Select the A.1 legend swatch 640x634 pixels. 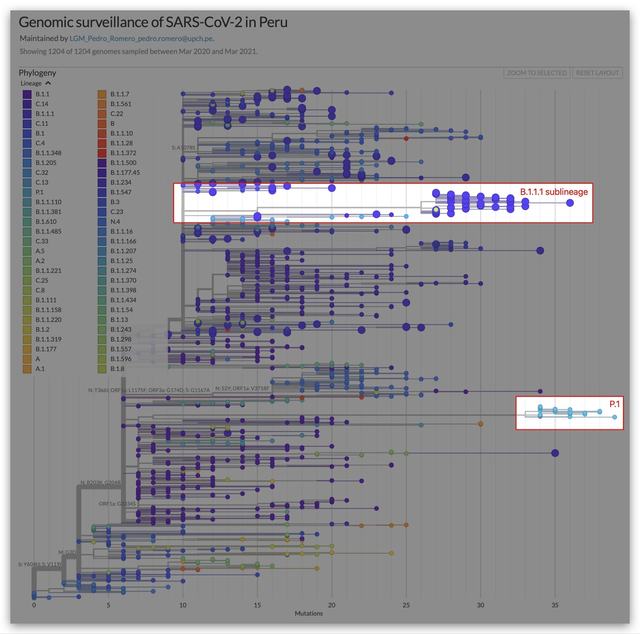click(27, 368)
